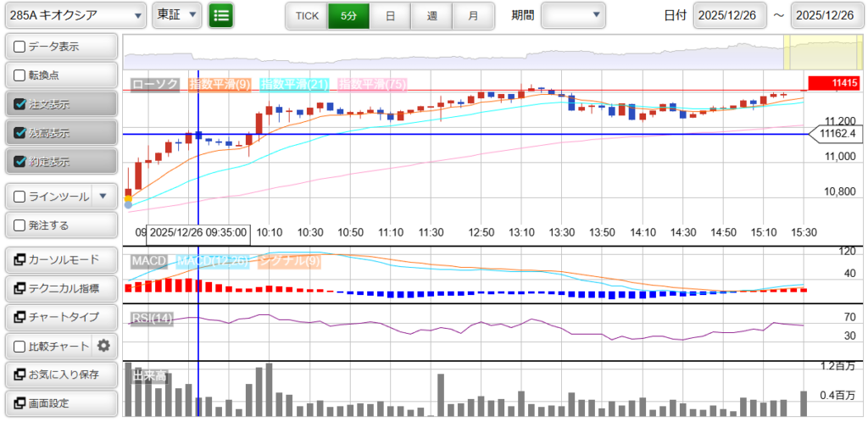The height and width of the screenshot is (422, 868).
Task: Expand the 285A キオクシア stock dropdown
Action: [75, 15]
